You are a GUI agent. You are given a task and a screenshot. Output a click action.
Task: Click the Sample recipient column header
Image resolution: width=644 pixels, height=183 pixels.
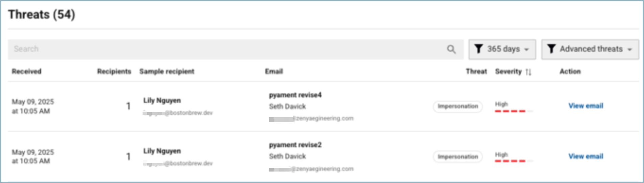167,72
